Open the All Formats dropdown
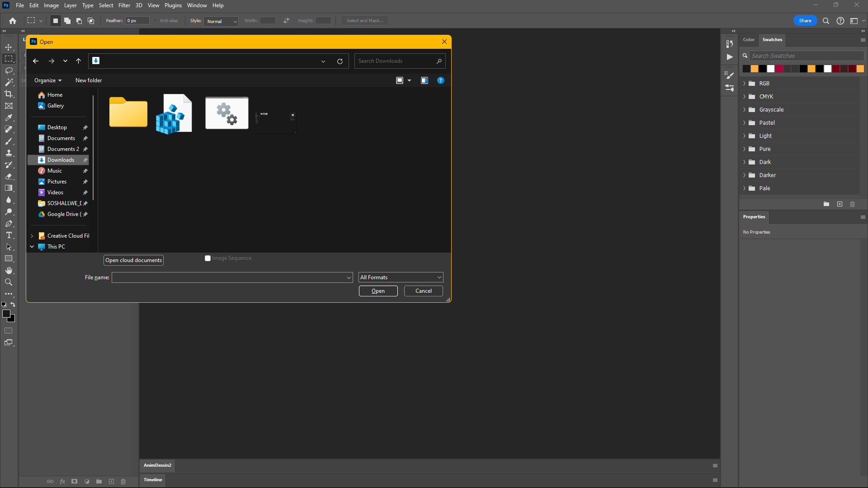Viewport: 868px width, 488px height. (401, 277)
